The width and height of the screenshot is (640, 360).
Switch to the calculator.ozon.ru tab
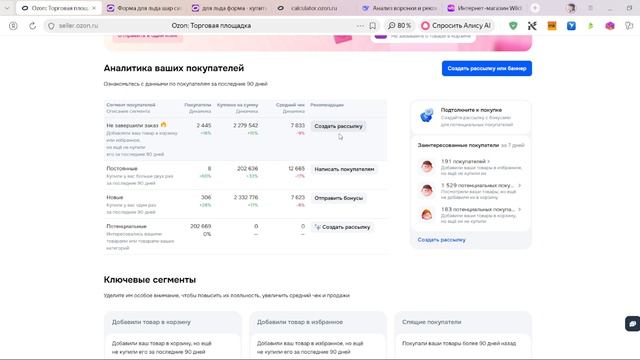(313, 8)
